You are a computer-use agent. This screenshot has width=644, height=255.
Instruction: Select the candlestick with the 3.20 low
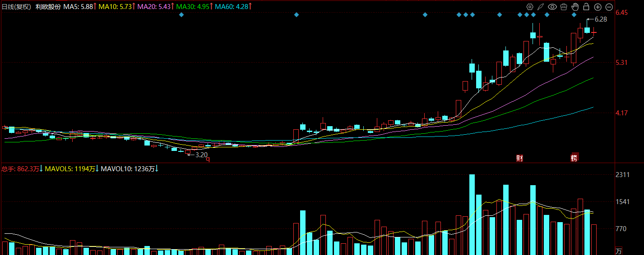pos(188,152)
